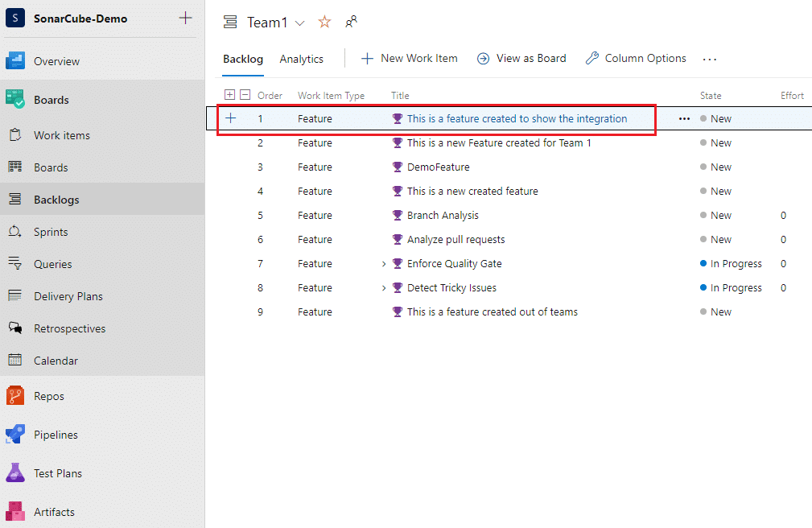Screen dimensions: 812x528
Task: Open the Overview hub icon
Action: [x=15, y=60]
